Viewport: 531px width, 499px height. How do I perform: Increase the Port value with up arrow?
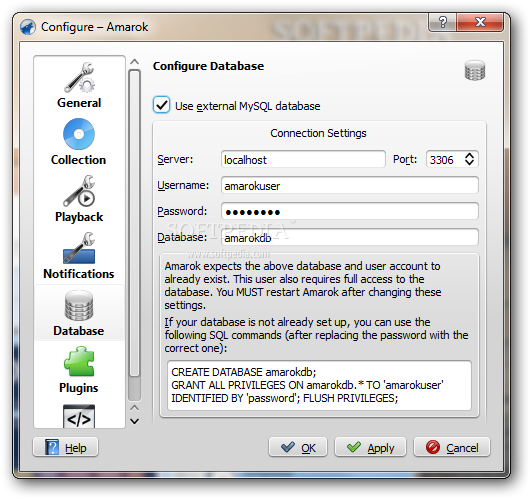click(x=469, y=155)
